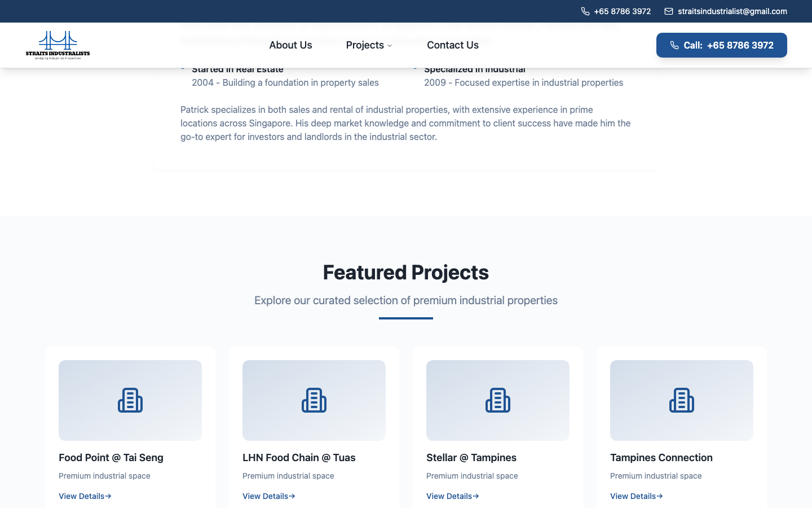Click the phone icon in top bar
The width and height of the screenshot is (812, 508).
pos(585,11)
